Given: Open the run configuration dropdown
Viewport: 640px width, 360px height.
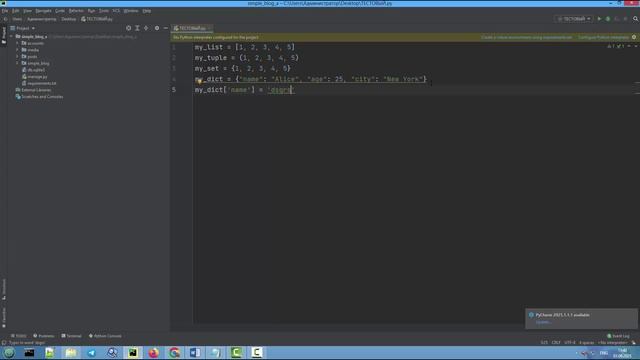Looking at the screenshot, I should point(574,19).
